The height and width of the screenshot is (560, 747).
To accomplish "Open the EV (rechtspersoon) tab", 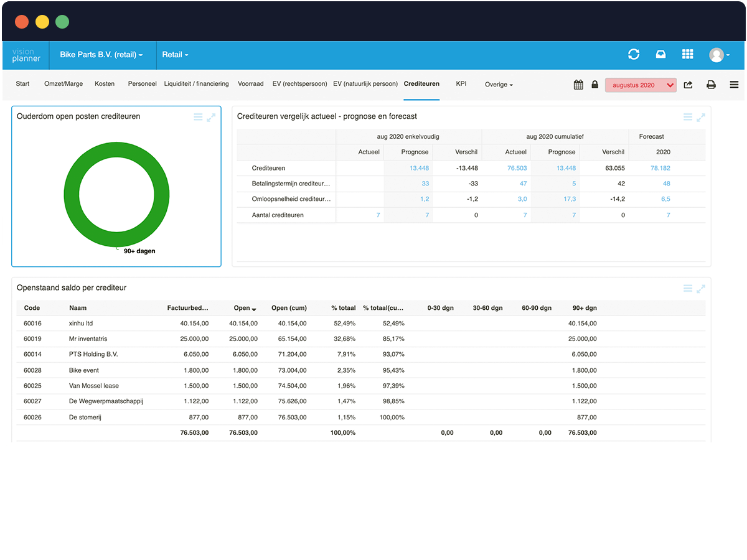I will coord(299,83).
